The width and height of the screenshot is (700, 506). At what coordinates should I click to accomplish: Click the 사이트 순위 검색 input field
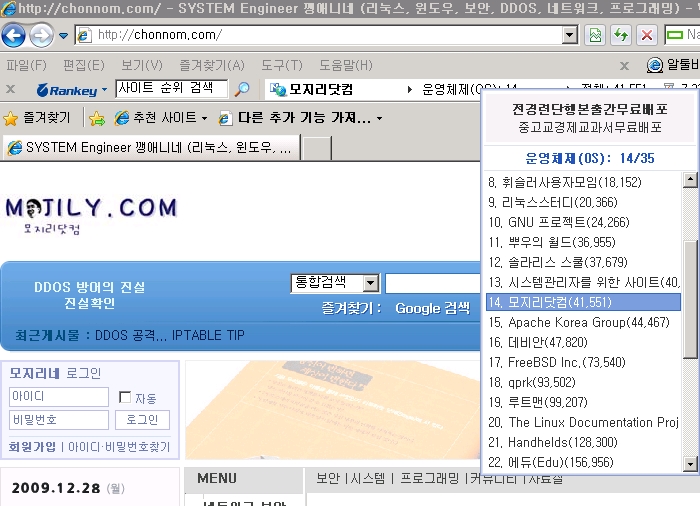tap(171, 88)
